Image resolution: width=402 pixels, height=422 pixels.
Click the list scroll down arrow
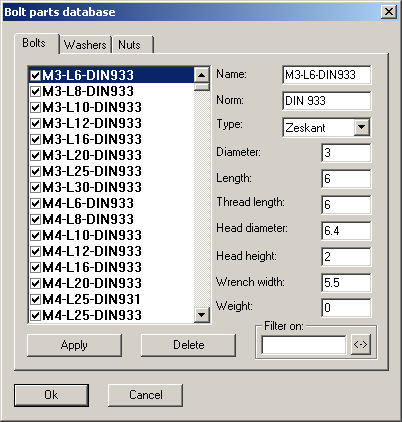[x=201, y=314]
